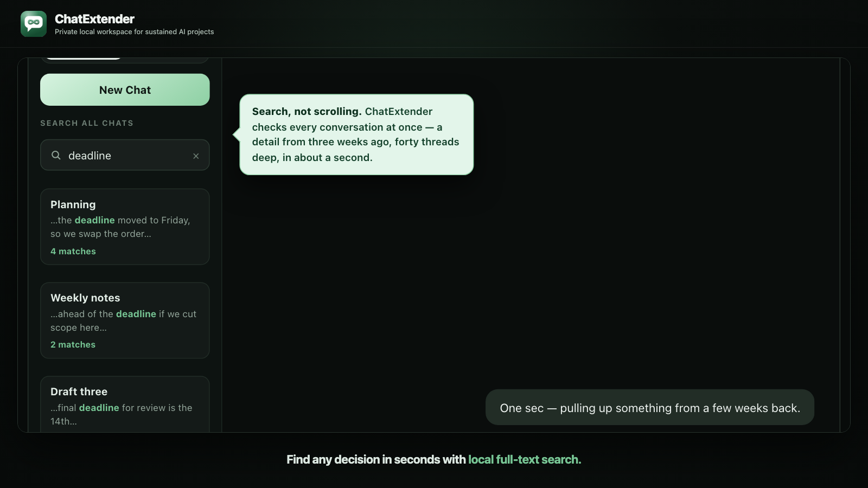Click the Private local workspace tagline
Screen dimensions: 868x488
click(x=134, y=32)
